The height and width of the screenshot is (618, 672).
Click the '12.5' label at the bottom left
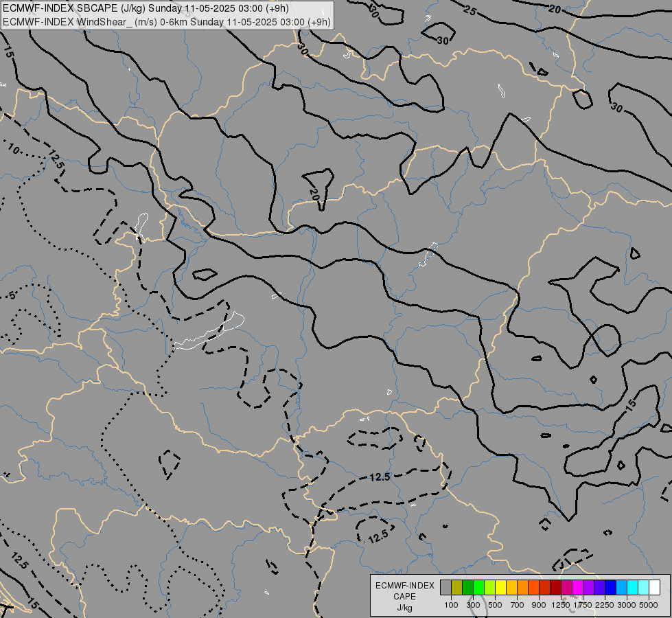(19, 561)
